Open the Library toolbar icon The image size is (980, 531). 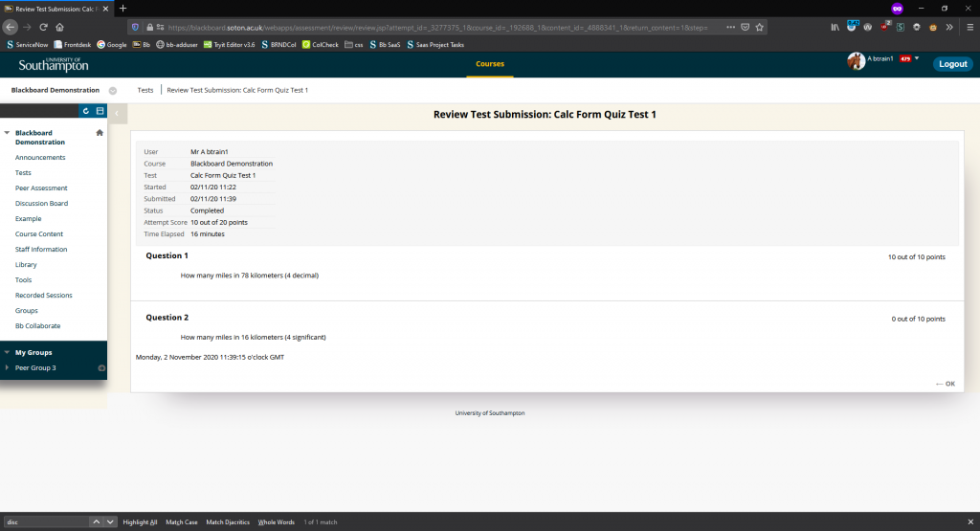pos(835,27)
